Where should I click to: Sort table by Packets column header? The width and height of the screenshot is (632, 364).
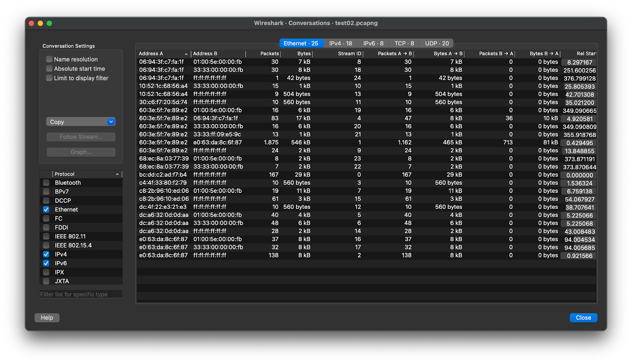(269, 54)
